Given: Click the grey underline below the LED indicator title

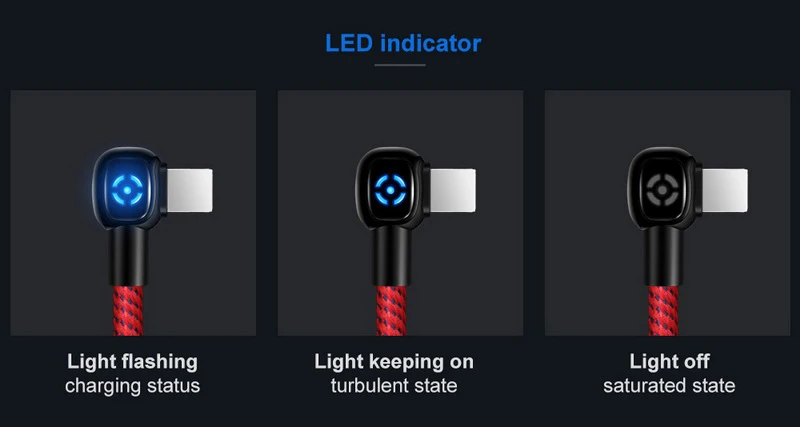Looking at the screenshot, I should pos(400,65).
